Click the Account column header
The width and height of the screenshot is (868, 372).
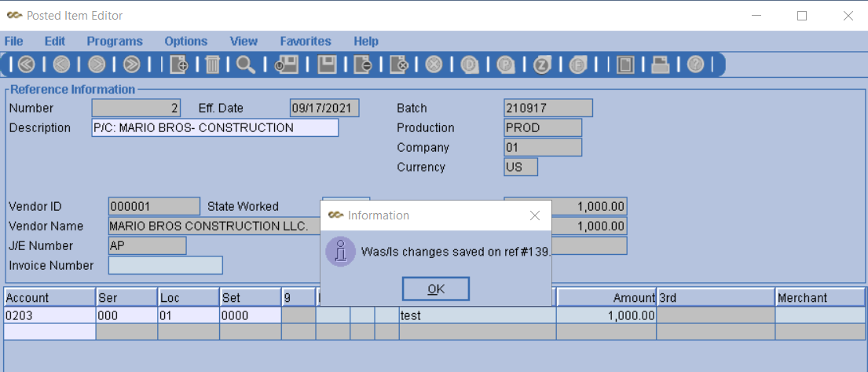pyautogui.click(x=49, y=298)
